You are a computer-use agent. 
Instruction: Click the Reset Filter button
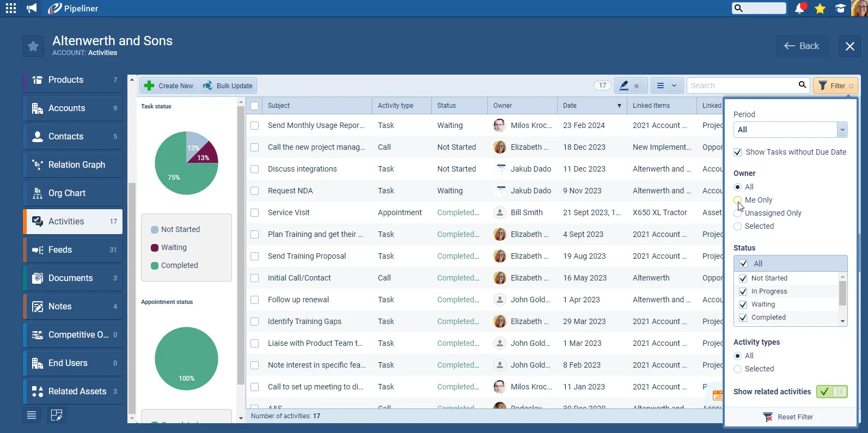pos(788,417)
